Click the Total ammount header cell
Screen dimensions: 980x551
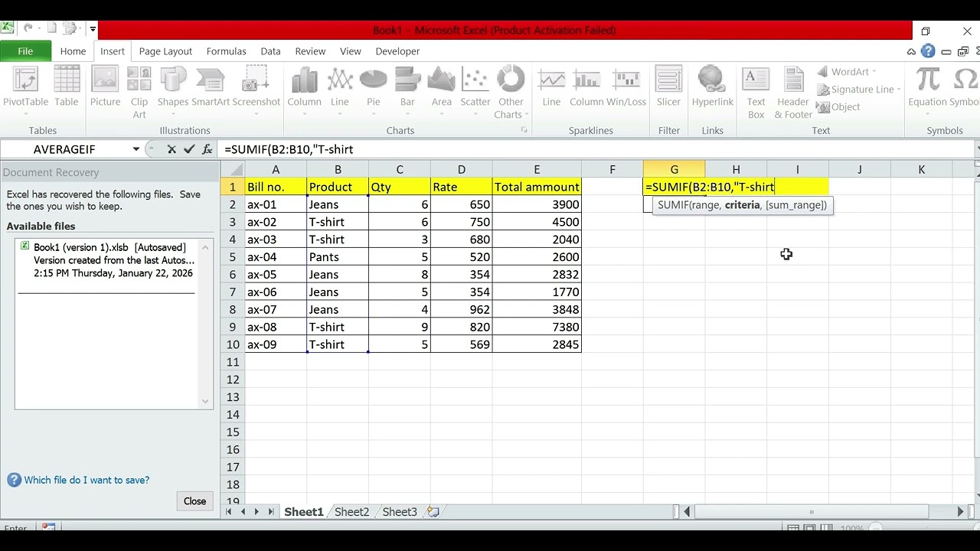(x=537, y=187)
